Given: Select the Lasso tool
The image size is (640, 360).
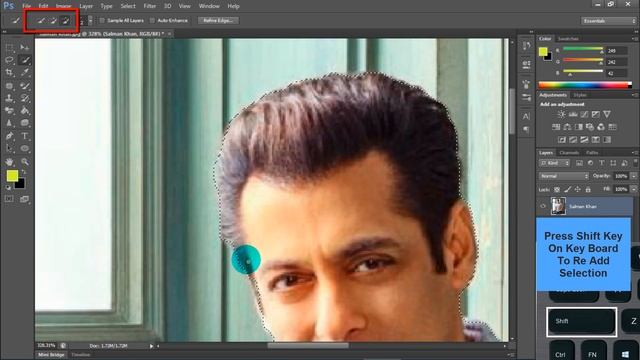Looking at the screenshot, I should point(9,60).
